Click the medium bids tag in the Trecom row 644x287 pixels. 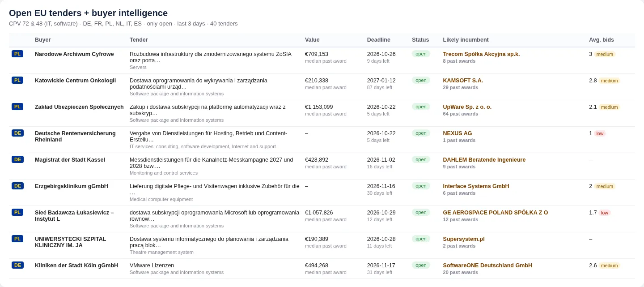point(605,54)
